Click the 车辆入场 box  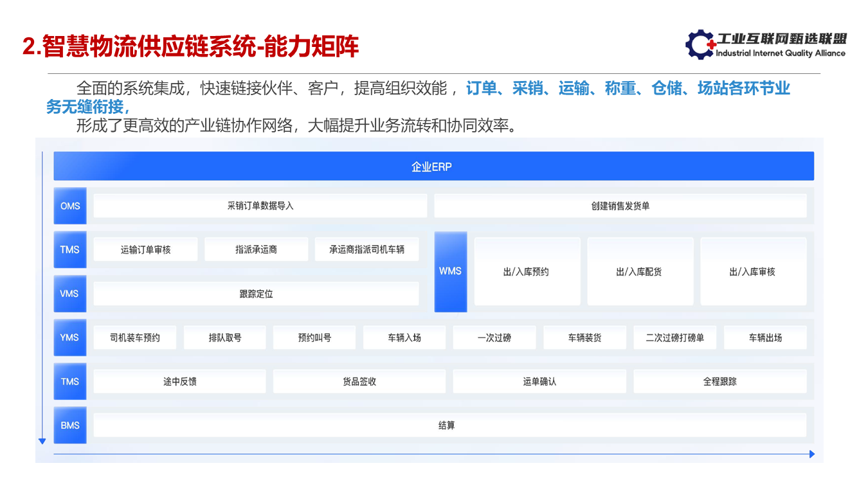(x=404, y=338)
